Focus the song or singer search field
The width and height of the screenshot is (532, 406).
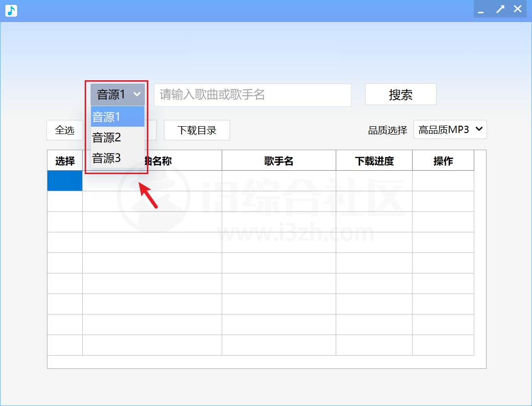253,94
